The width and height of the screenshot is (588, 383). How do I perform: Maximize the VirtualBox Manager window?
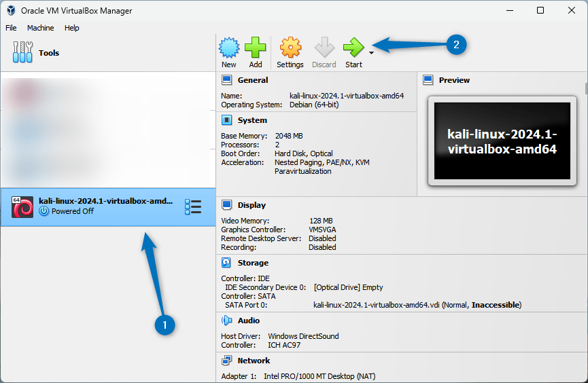pyautogui.click(x=540, y=10)
